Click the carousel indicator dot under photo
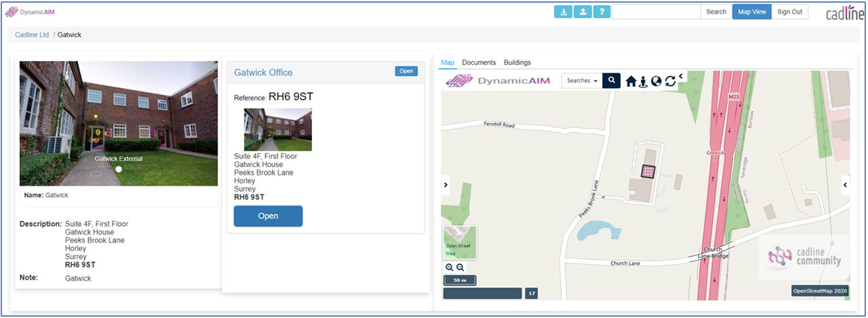The width and height of the screenshot is (868, 318). [119, 169]
